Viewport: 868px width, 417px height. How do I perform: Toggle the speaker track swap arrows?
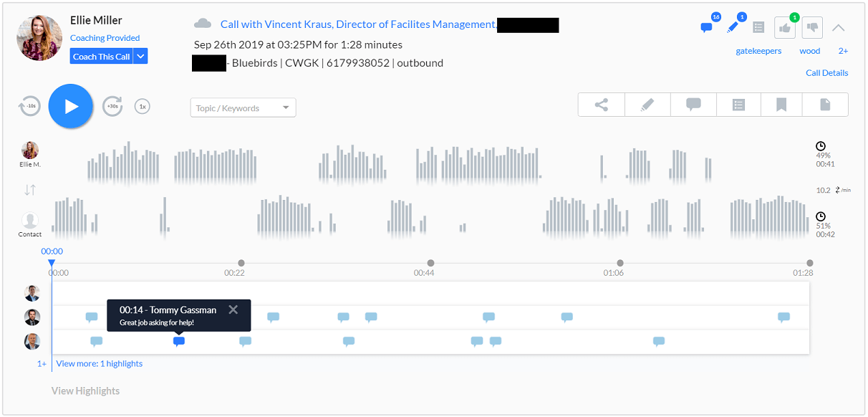point(30,190)
